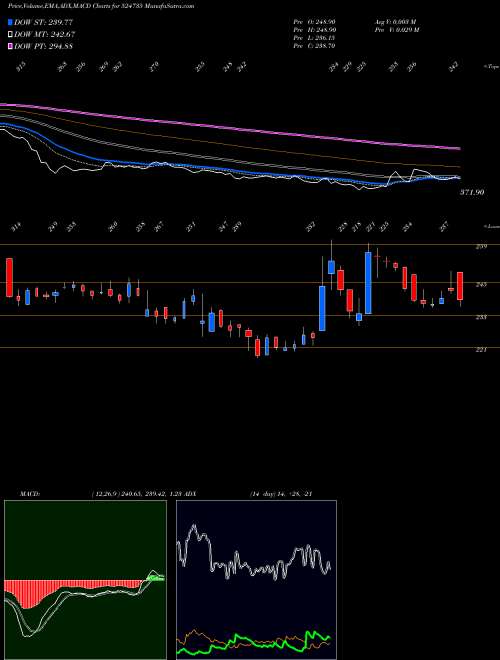Select the DOW ST 239.77 label
500x660 pixels.
coord(43,22)
